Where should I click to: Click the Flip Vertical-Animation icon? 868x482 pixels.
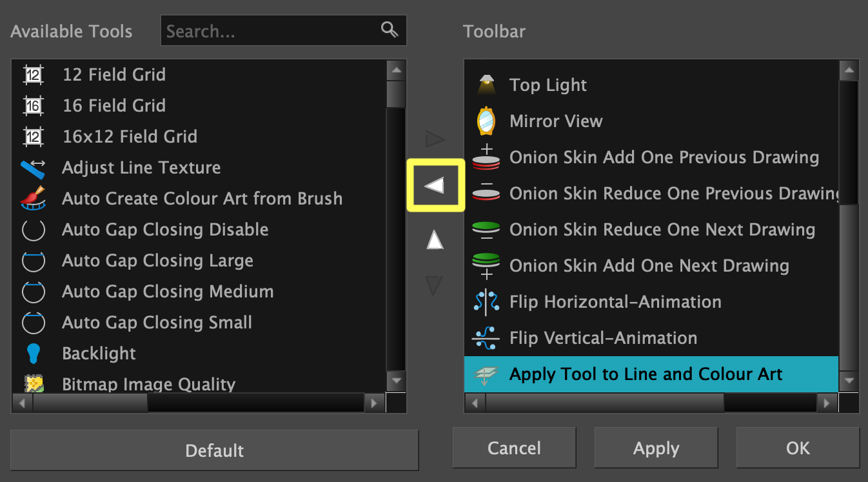486,337
